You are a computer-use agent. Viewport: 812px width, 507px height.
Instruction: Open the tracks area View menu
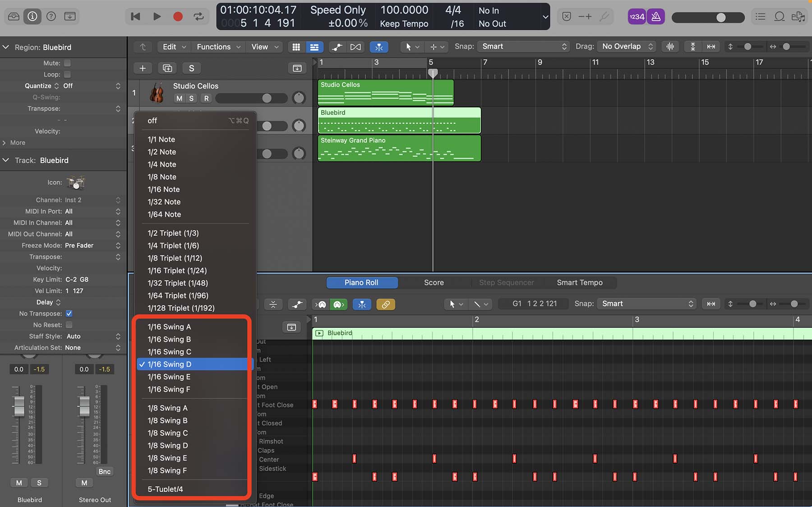pos(264,47)
